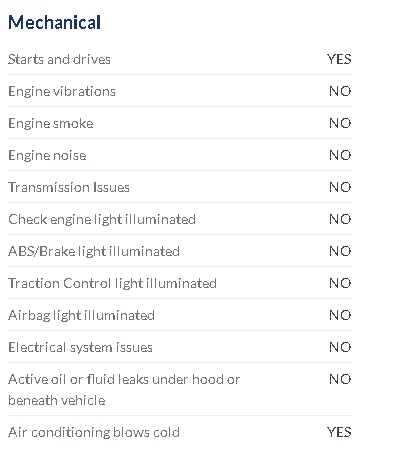Select Check engine light illuminated text

[x=102, y=219]
